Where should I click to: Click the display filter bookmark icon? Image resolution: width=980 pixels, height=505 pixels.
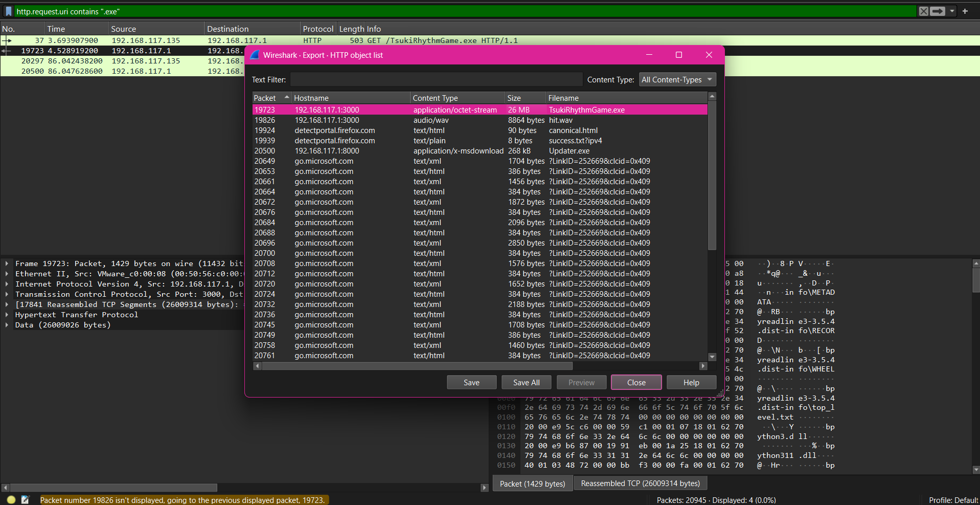(9, 11)
